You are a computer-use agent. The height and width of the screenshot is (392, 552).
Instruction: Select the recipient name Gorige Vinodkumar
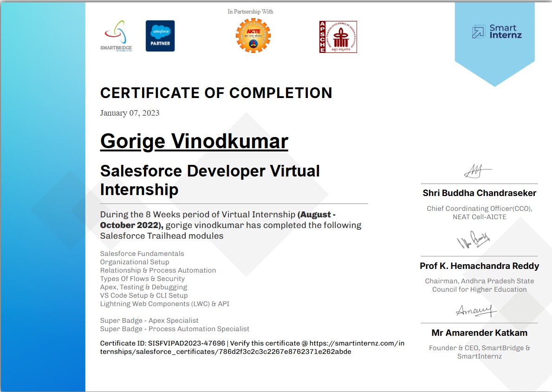pyautogui.click(x=194, y=141)
